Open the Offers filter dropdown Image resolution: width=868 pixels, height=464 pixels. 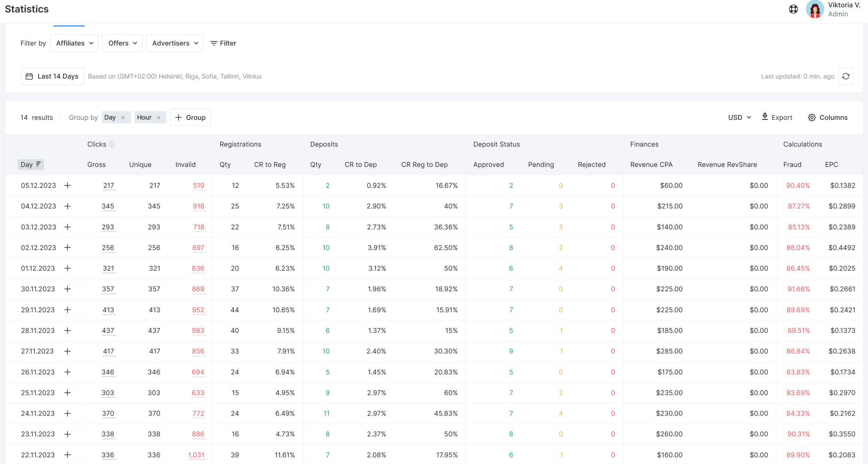[122, 43]
